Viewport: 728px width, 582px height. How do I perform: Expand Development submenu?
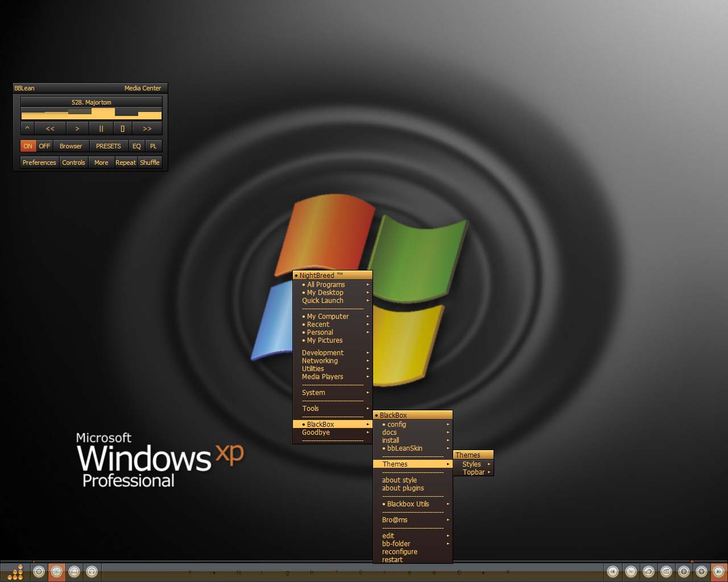pos(333,353)
